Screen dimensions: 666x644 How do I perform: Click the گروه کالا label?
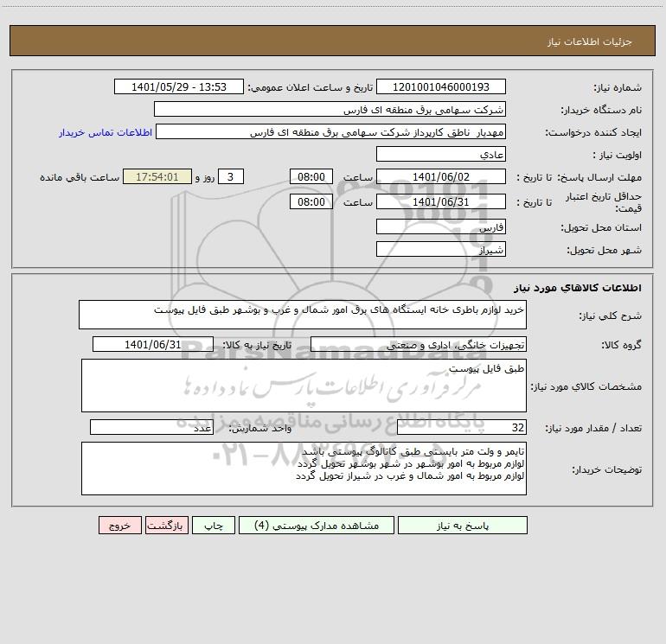621,345
